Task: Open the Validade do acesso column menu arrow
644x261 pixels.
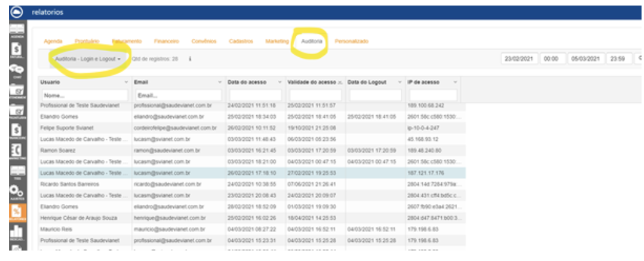Action: coord(340,82)
